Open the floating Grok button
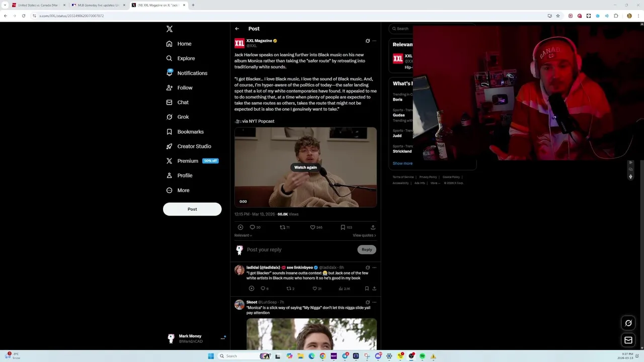This screenshot has height=362, width=644. [x=628, y=323]
